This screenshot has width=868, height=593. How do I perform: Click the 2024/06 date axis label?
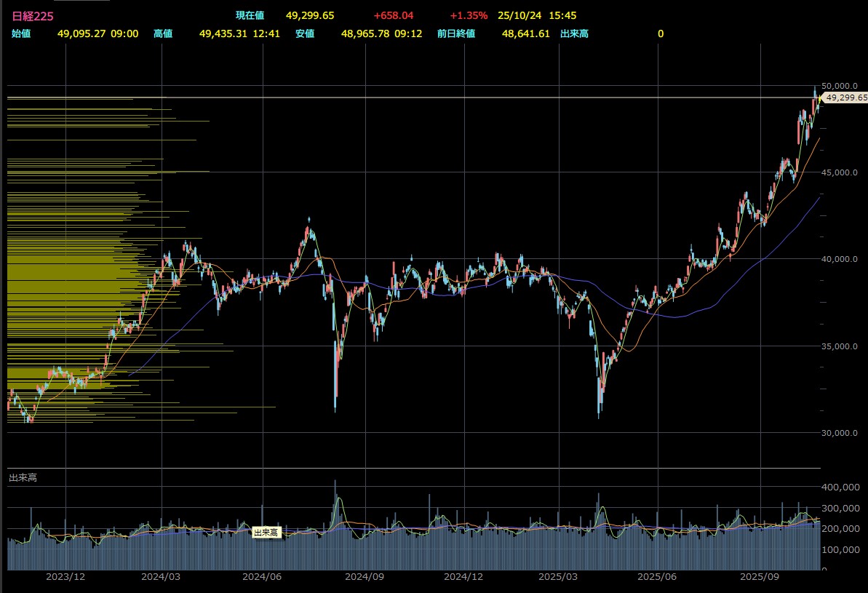point(262,577)
